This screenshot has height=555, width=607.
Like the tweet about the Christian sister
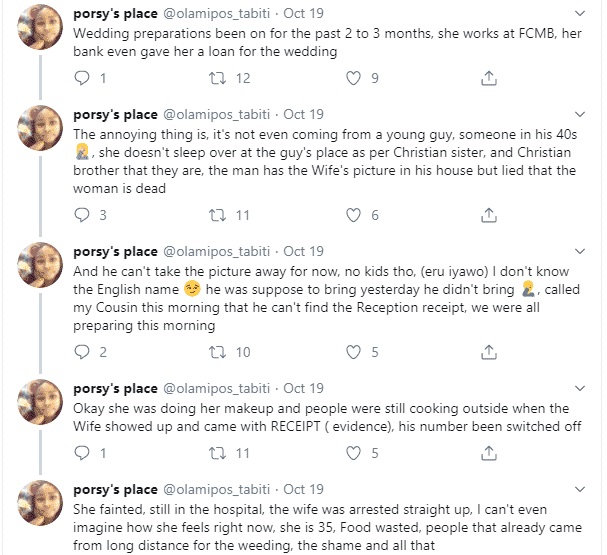(x=353, y=215)
